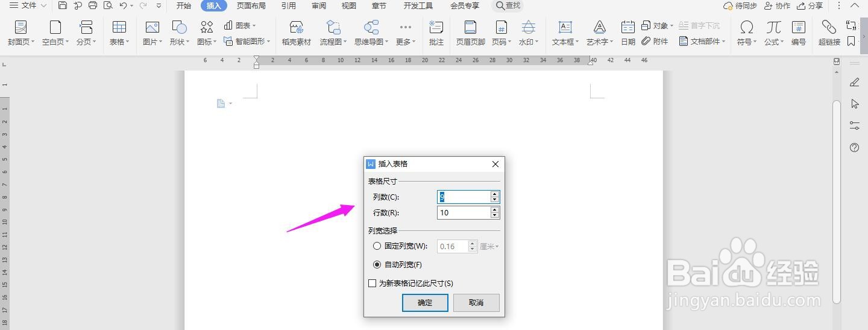Click the Redo arrow icon
868x330 pixels.
143,5
